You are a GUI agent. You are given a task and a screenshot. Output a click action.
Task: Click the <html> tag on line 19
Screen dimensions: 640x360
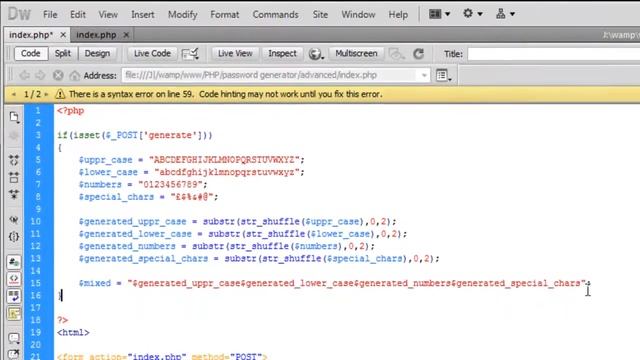73,333
